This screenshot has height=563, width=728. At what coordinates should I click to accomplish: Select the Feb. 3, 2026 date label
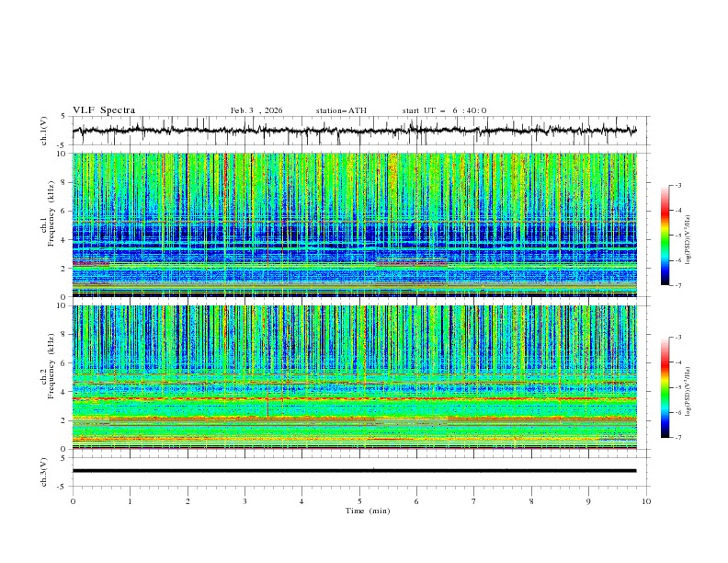pyautogui.click(x=256, y=110)
